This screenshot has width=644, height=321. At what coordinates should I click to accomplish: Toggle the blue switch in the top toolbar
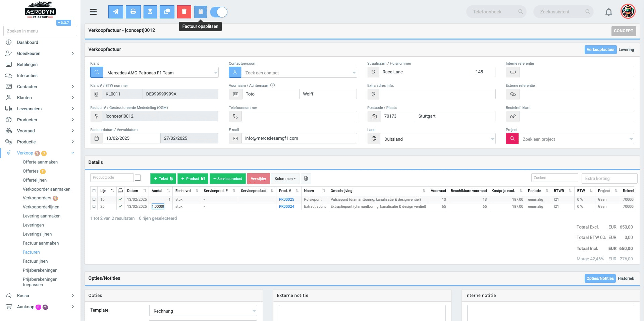pos(219,12)
